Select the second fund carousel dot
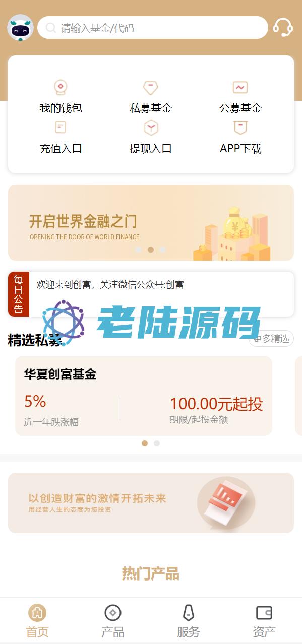This screenshot has height=644, width=302. pyautogui.click(x=157, y=443)
